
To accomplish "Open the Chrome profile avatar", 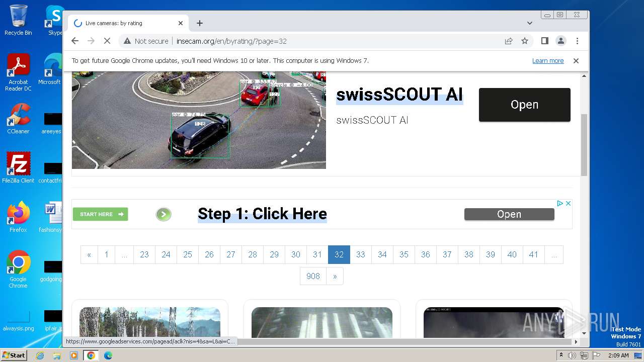I will [x=560, y=41].
